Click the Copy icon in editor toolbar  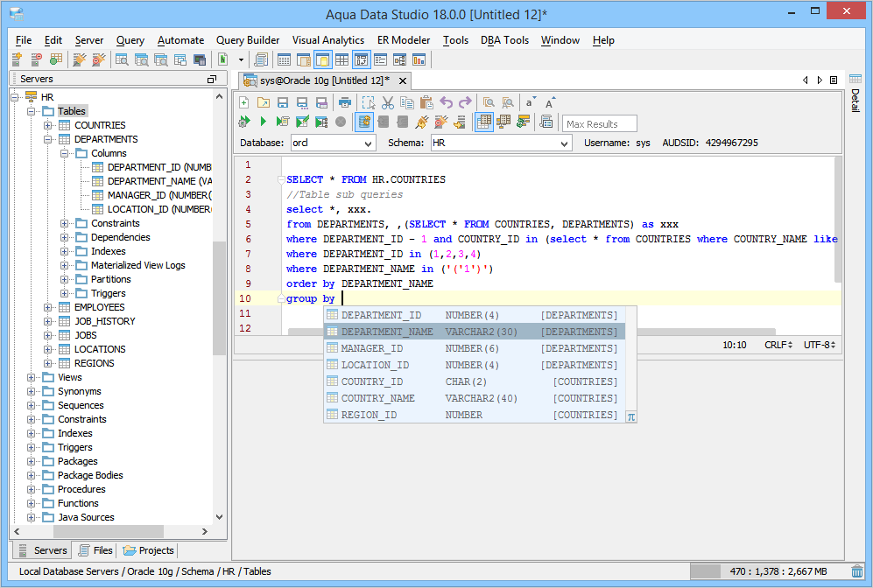tap(407, 102)
